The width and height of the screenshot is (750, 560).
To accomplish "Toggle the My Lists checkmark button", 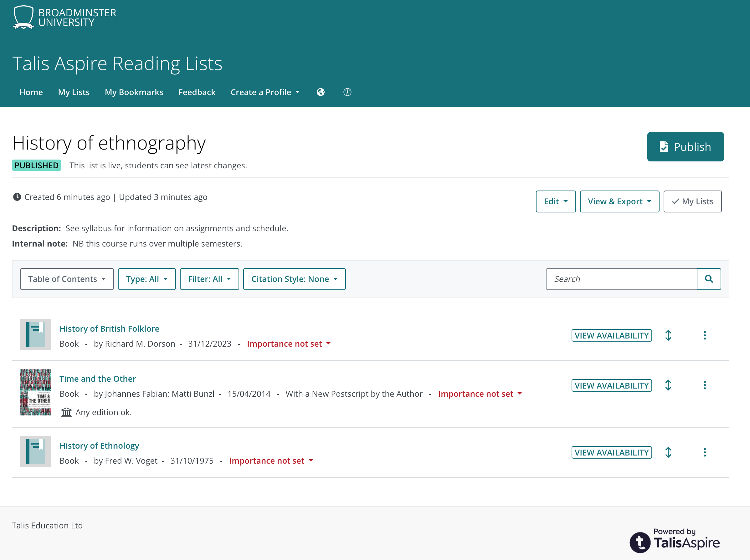I will pos(692,201).
